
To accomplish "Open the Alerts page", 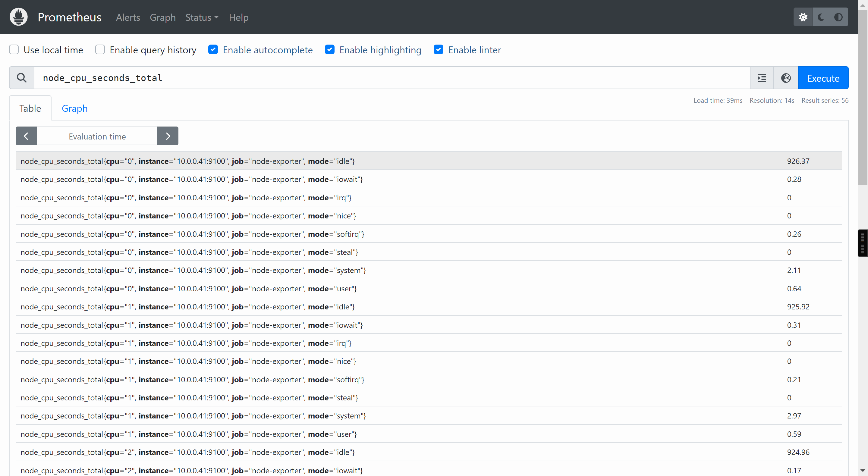I will click(x=128, y=17).
